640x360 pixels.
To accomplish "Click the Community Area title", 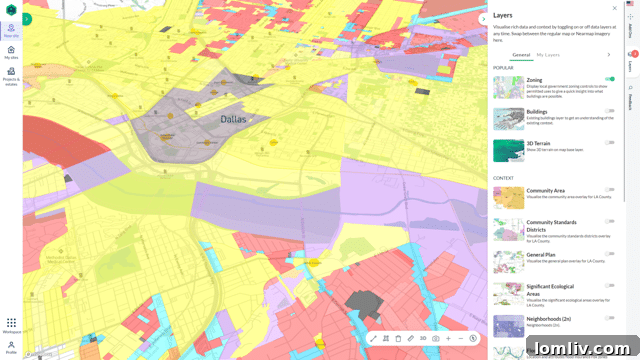I will click(546, 191).
